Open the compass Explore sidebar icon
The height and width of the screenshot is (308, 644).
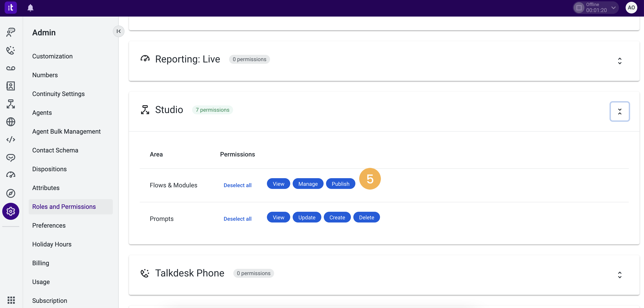[11, 193]
